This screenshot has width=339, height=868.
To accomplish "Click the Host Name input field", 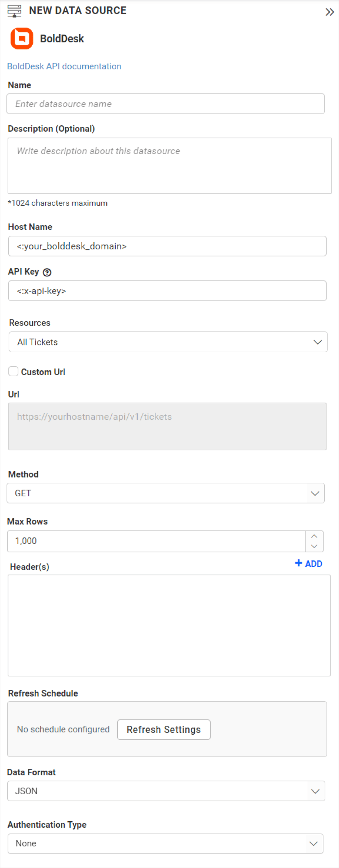I will [x=167, y=246].
